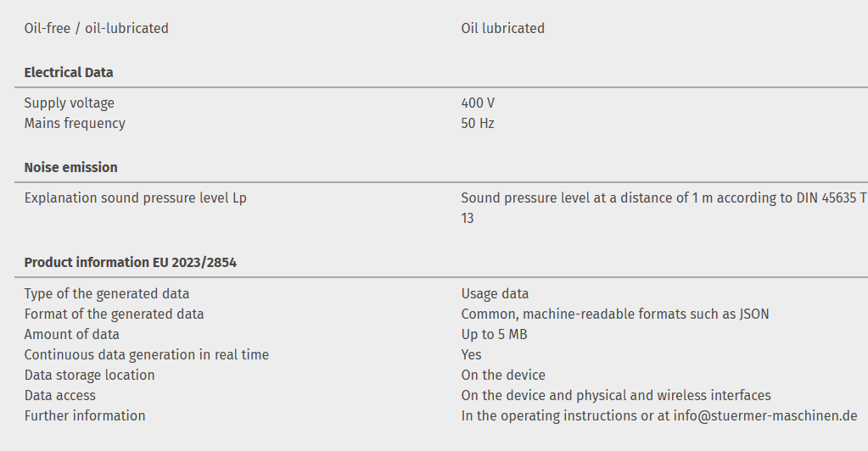This screenshot has width=868, height=451.
Task: Click the Electrical Data section heading
Action: click(x=69, y=73)
